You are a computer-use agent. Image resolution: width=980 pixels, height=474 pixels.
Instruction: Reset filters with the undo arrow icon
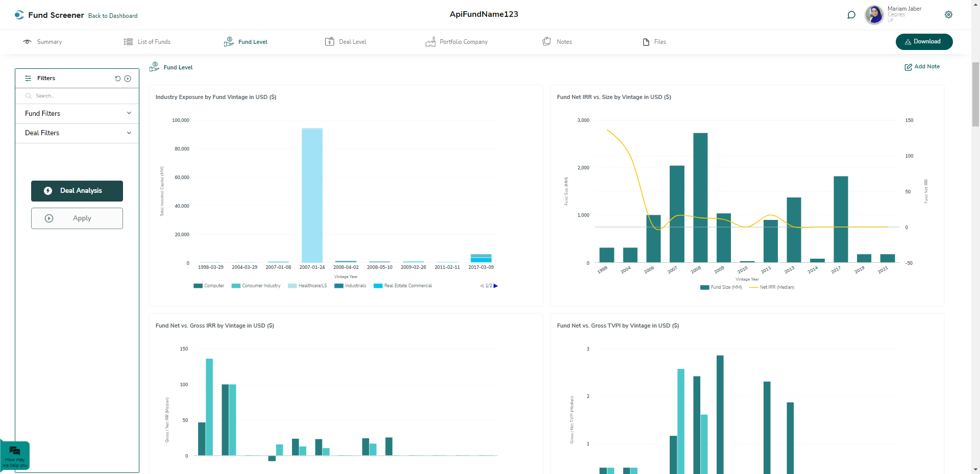pos(118,79)
